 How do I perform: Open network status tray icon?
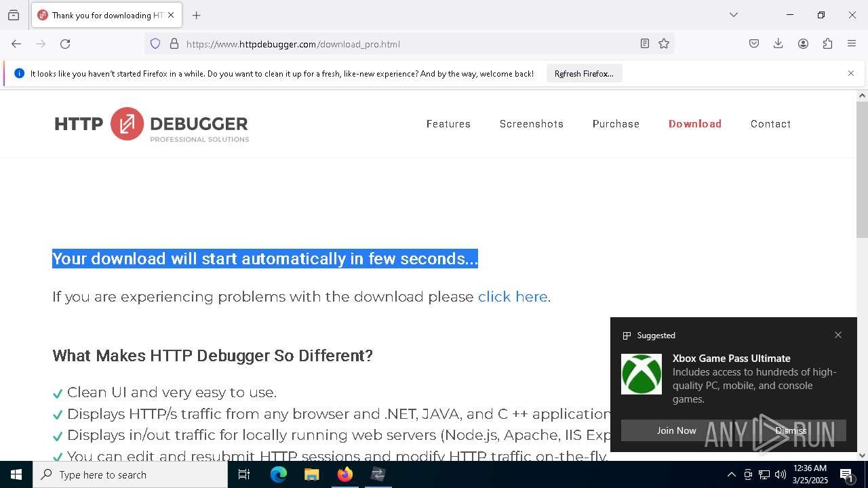(x=764, y=474)
